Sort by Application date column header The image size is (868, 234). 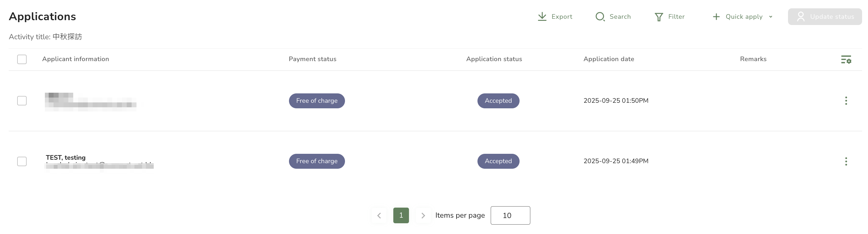[609, 59]
